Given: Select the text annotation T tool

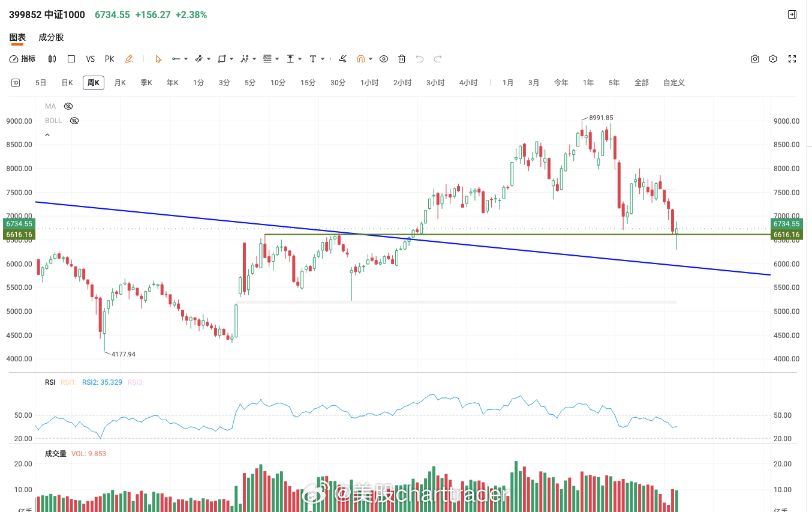Looking at the screenshot, I should coord(313,59).
